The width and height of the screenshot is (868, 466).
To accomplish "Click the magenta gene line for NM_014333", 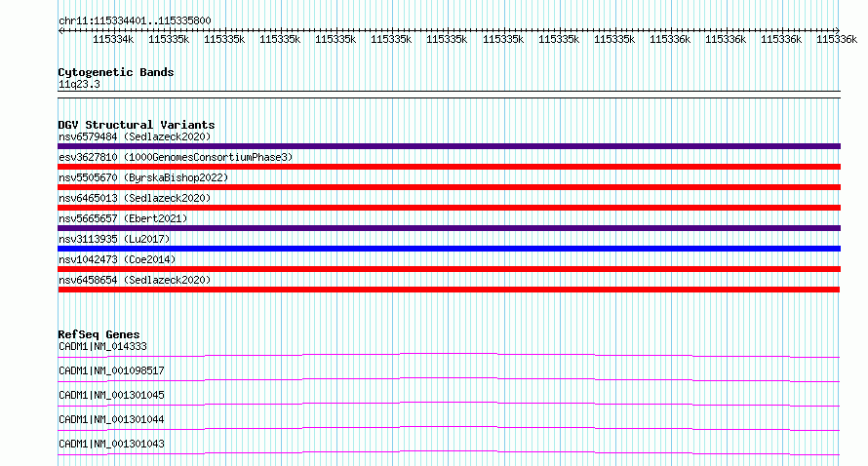I will (449, 355).
